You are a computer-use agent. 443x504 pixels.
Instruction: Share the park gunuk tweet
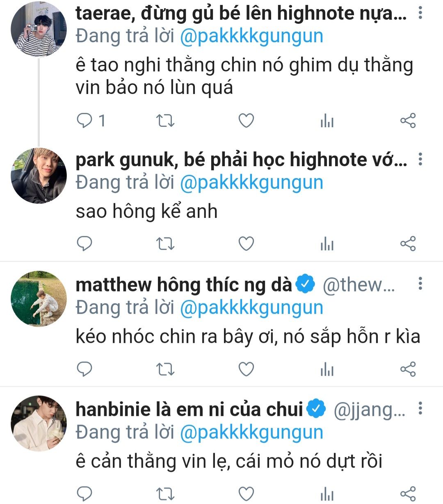click(408, 244)
